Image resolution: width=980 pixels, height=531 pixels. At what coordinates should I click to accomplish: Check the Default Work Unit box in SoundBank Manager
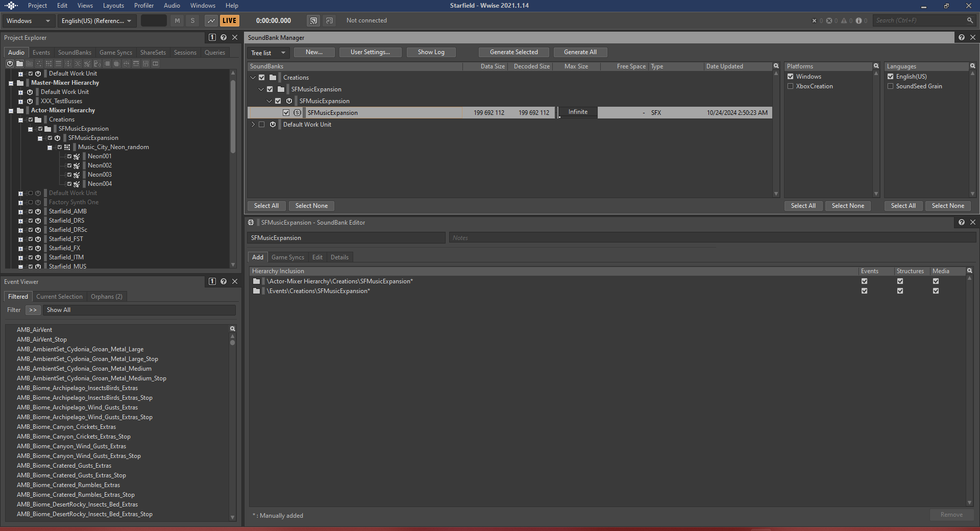click(x=262, y=125)
